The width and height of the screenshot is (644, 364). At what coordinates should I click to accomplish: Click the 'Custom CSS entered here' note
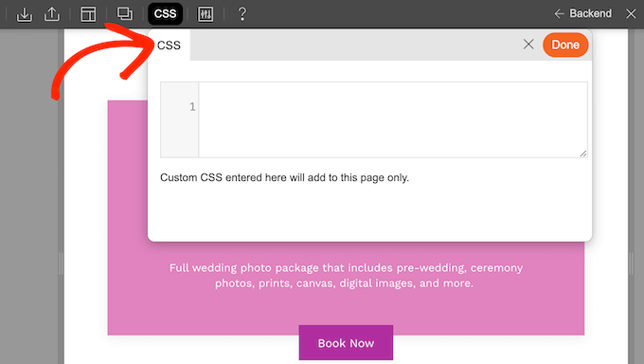285,177
